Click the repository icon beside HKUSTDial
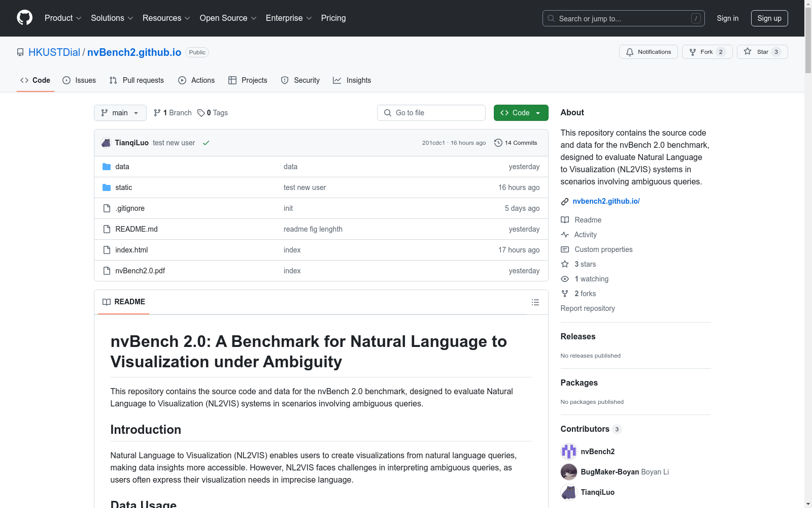 pos(20,52)
